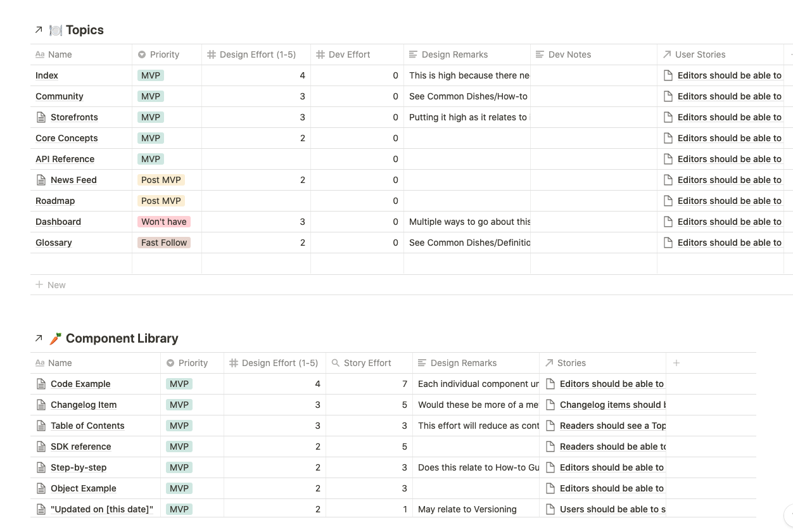Select the "May relate to Versioning" remark cell
Screen dimensions: 793x532
(476, 509)
